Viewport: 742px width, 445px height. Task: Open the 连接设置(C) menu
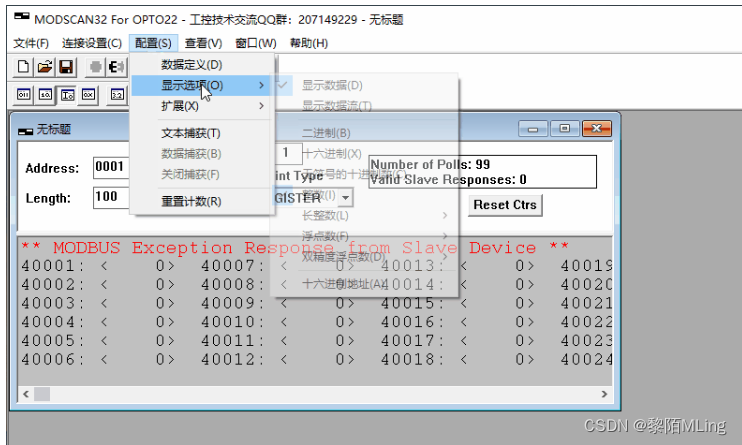tap(92, 43)
